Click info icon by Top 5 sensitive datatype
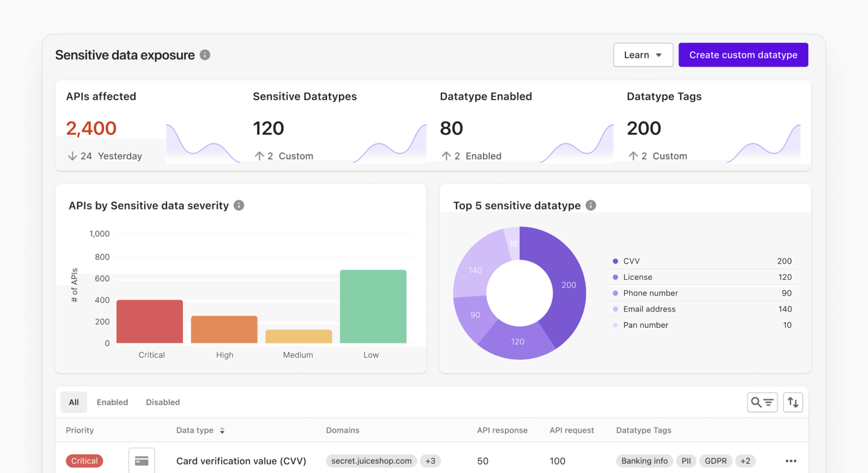Image resolution: width=868 pixels, height=473 pixels. tap(591, 205)
